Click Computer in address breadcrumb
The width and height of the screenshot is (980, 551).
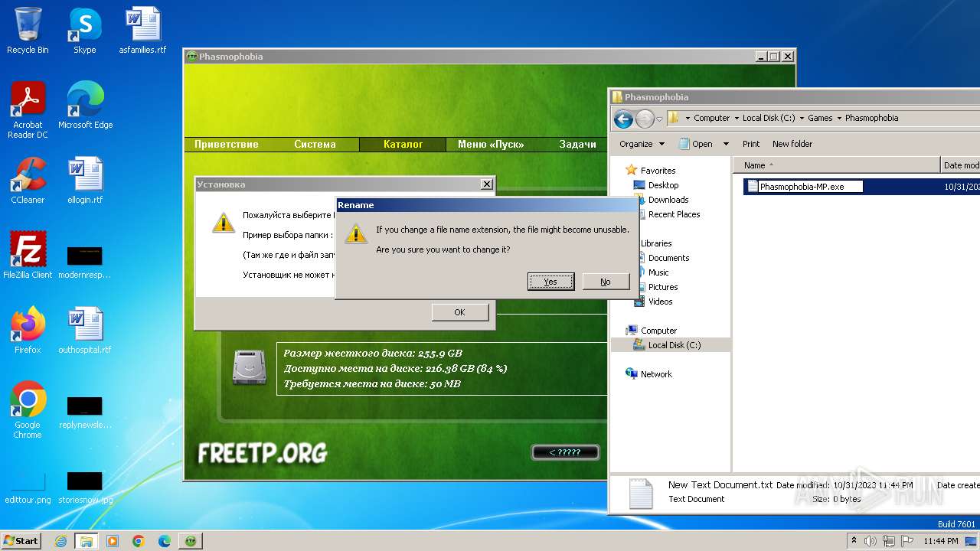pyautogui.click(x=712, y=118)
